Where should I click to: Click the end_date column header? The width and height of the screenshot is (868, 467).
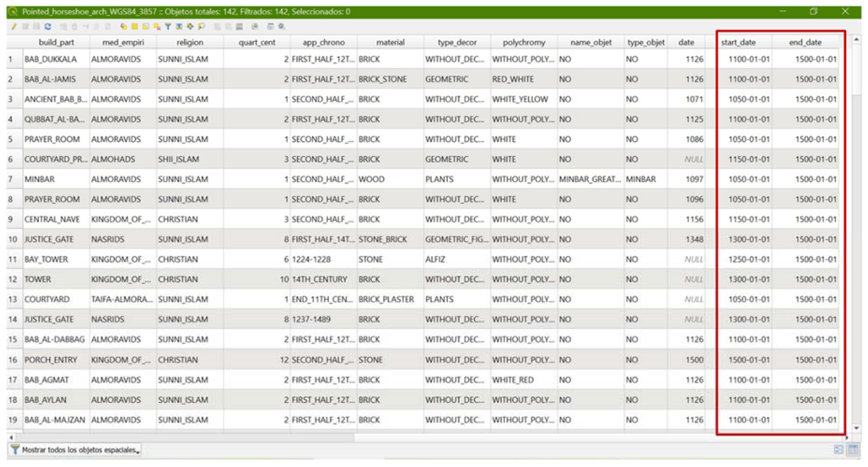(805, 43)
